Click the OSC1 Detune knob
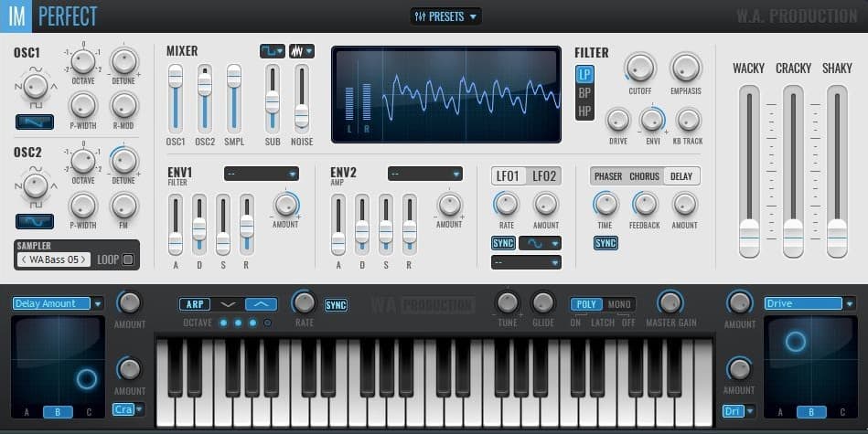868x434 pixels. coord(123,61)
